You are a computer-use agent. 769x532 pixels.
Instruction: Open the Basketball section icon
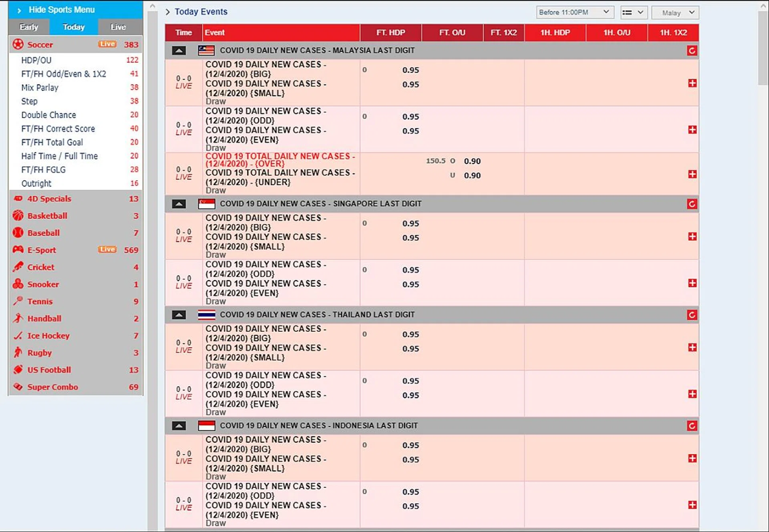[18, 216]
